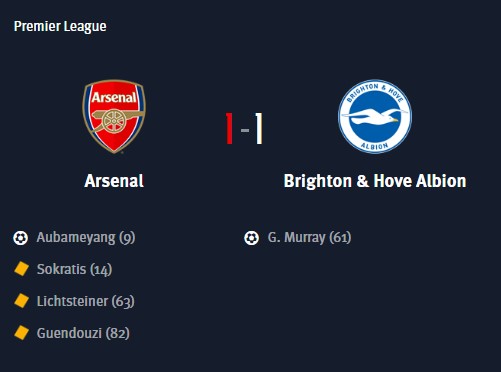The width and height of the screenshot is (501, 372).
Task: Click the seagull on the Brighton badge
Action: tap(374, 117)
